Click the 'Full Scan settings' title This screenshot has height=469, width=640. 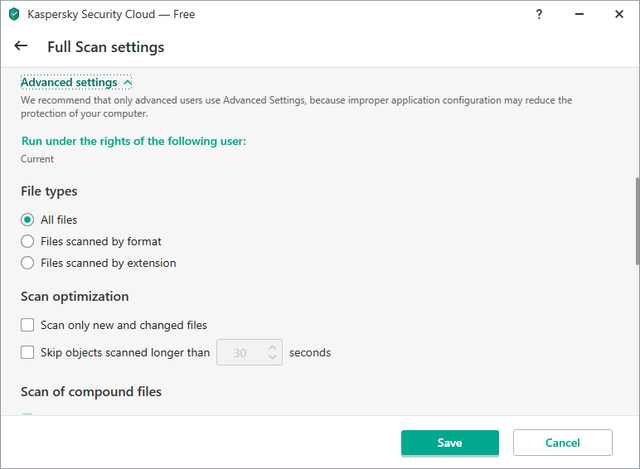pos(106,47)
